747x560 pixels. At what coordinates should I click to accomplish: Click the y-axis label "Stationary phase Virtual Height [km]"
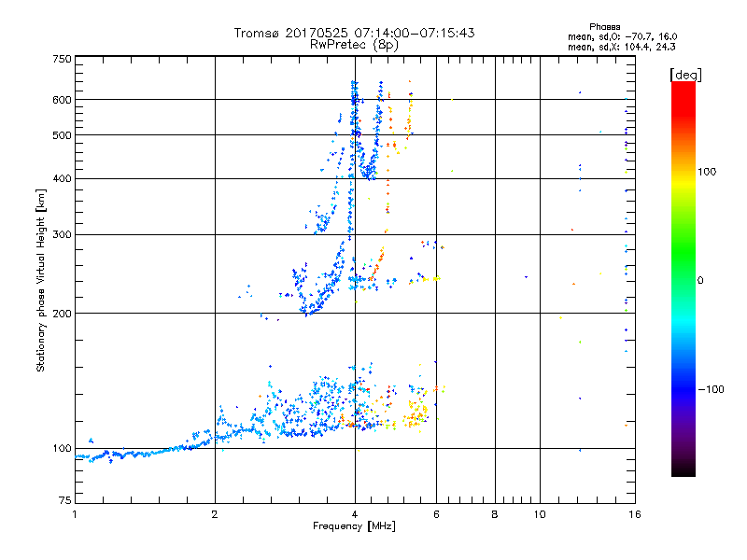(x=40, y=280)
